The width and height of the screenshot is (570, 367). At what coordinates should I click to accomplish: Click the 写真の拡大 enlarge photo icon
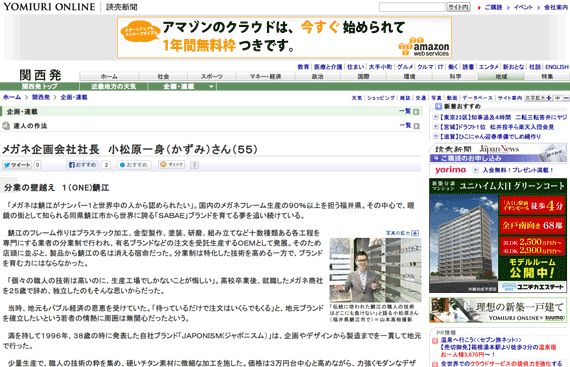click(x=416, y=233)
